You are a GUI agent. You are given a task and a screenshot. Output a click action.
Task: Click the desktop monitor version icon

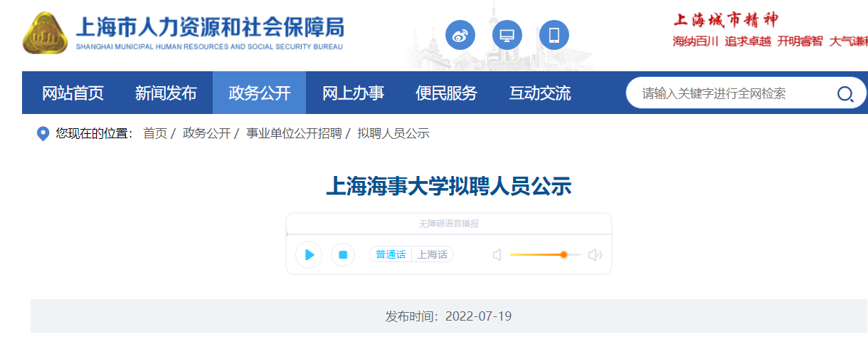click(x=507, y=35)
